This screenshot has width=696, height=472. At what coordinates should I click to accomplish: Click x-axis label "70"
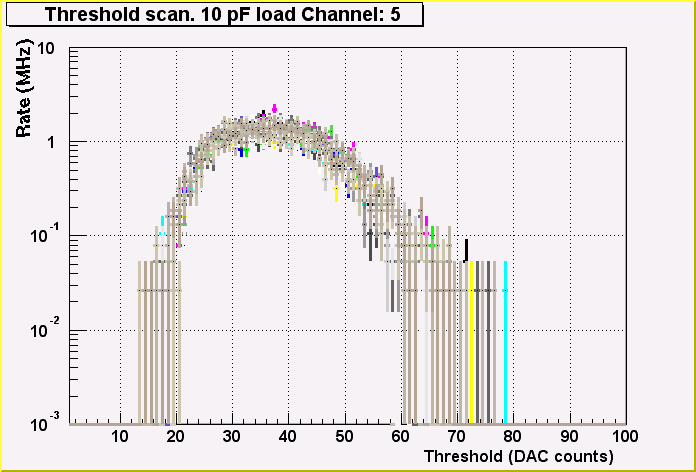point(457,436)
